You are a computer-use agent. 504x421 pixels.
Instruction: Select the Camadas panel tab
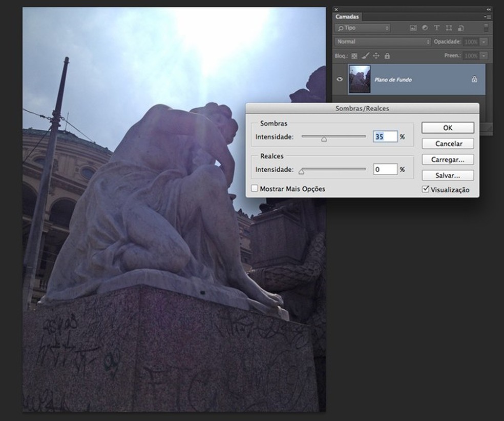point(347,17)
